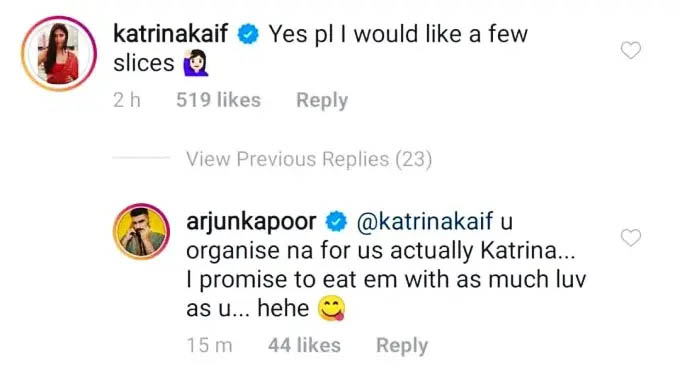This screenshot has height=378, width=680.
Task: Reply to katrinakaif's comment
Action: (322, 100)
